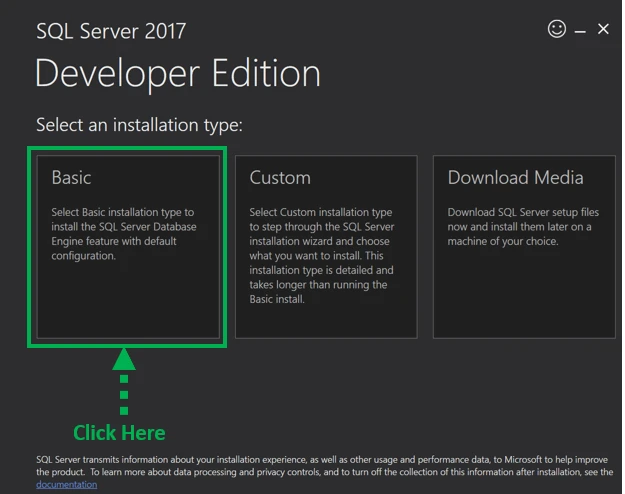Click the "SQL Server 2017" header text

pyautogui.click(x=111, y=30)
